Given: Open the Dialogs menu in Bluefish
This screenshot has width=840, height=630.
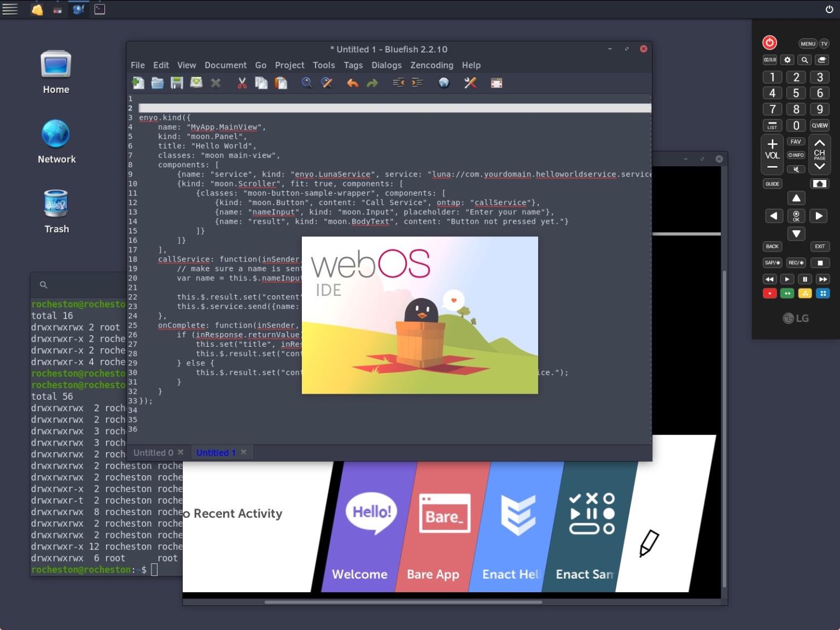Looking at the screenshot, I should (x=386, y=65).
